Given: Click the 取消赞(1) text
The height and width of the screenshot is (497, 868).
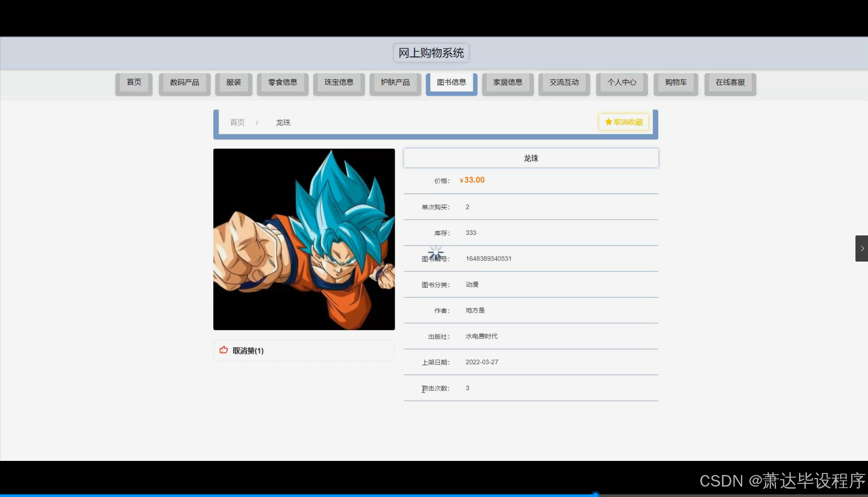Looking at the screenshot, I should tap(248, 351).
